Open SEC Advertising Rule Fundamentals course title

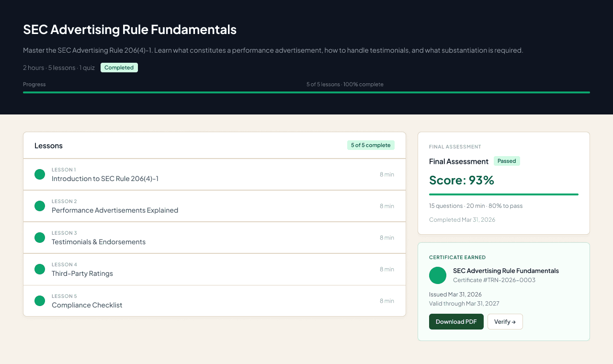click(x=130, y=29)
